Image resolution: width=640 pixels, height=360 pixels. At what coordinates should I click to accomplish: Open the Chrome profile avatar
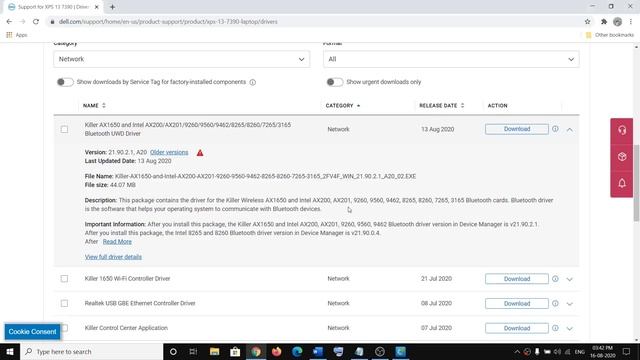pyautogui.click(x=618, y=22)
